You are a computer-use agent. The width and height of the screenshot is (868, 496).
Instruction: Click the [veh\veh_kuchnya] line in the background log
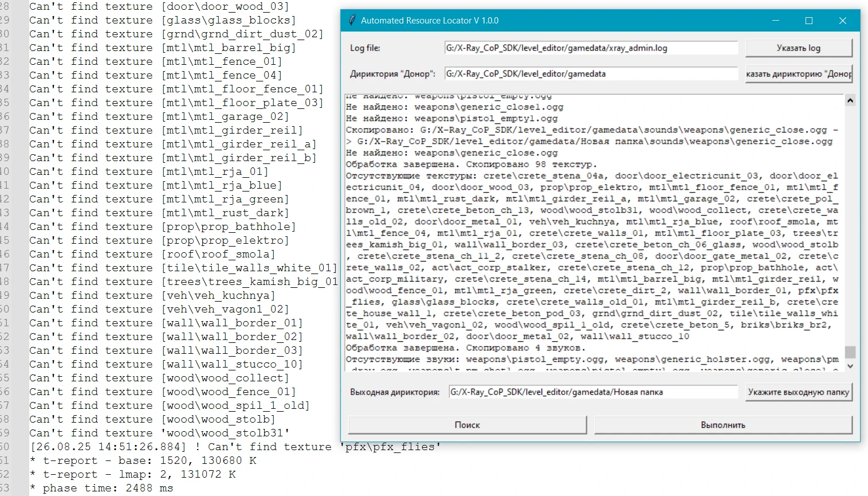152,296
